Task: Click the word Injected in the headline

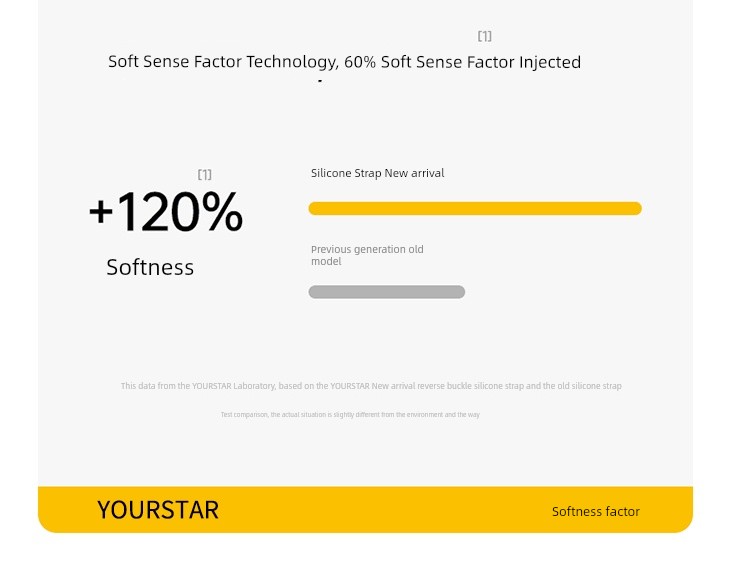Action: 550,62
